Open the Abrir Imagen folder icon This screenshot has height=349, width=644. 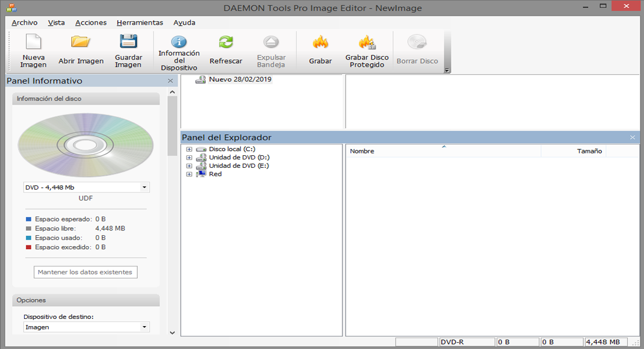[x=81, y=41]
